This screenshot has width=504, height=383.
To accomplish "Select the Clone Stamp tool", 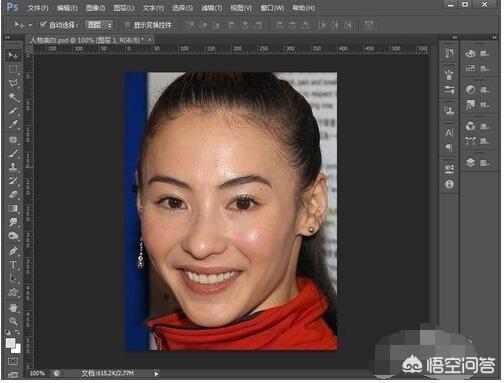I will coord(13,167).
